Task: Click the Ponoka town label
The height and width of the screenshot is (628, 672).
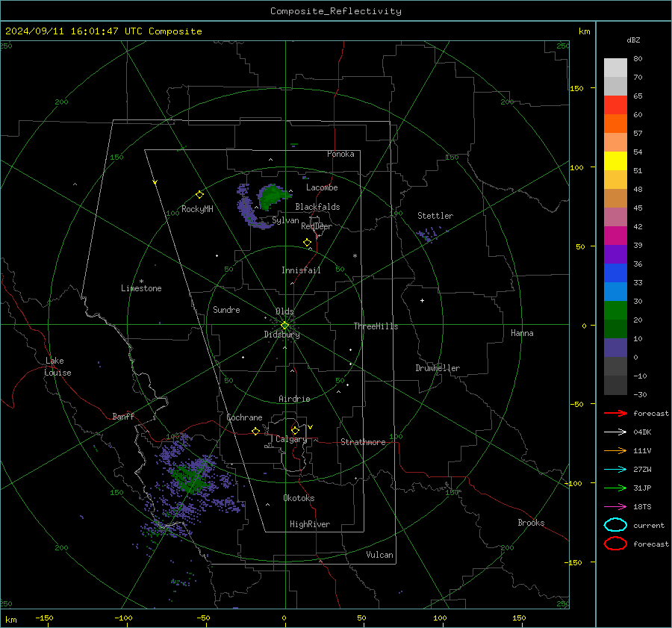Action: pos(340,154)
